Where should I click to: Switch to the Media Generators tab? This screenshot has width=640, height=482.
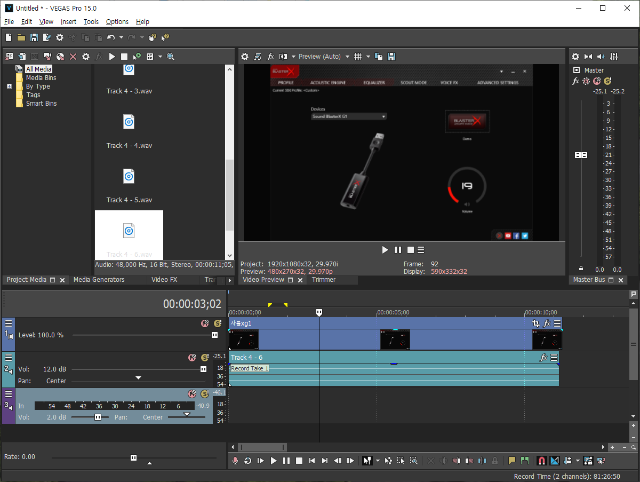click(99, 280)
